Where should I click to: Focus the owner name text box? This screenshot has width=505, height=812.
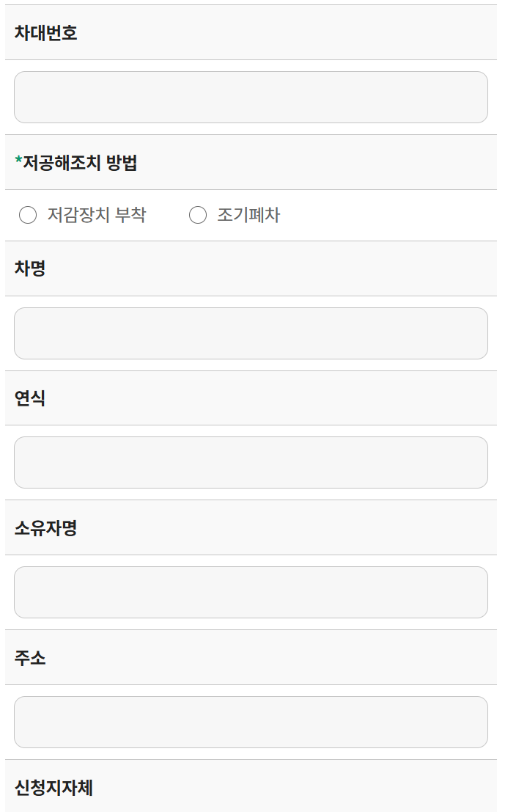(251, 592)
